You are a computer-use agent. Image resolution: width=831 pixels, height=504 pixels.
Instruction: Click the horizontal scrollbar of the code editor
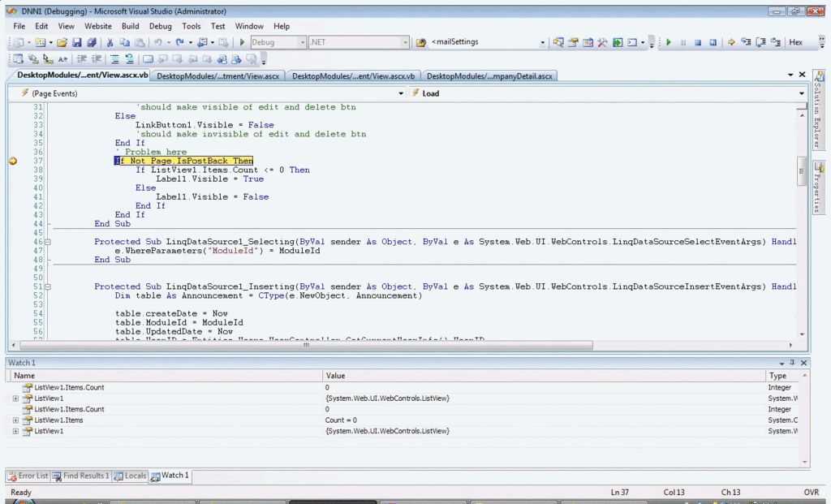tap(306, 345)
